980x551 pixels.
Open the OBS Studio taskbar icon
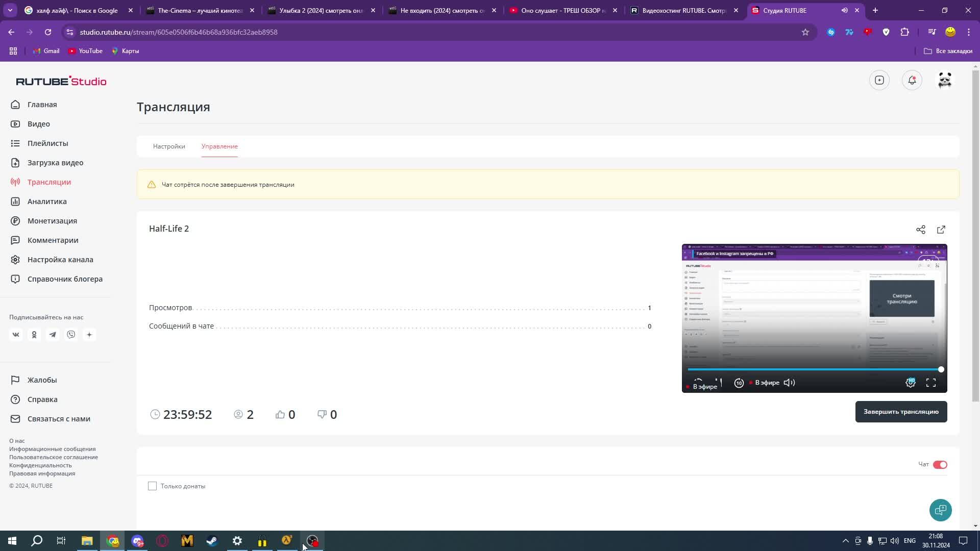312,541
